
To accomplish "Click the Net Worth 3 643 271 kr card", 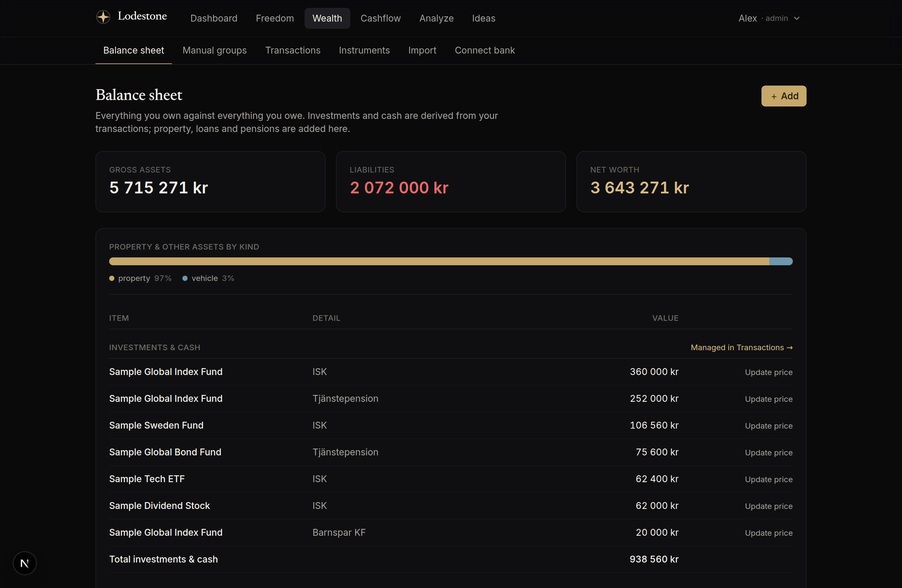I will [691, 182].
